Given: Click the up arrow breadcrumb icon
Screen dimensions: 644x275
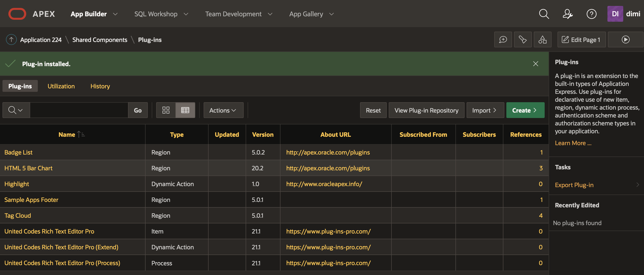Looking at the screenshot, I should tap(11, 39).
